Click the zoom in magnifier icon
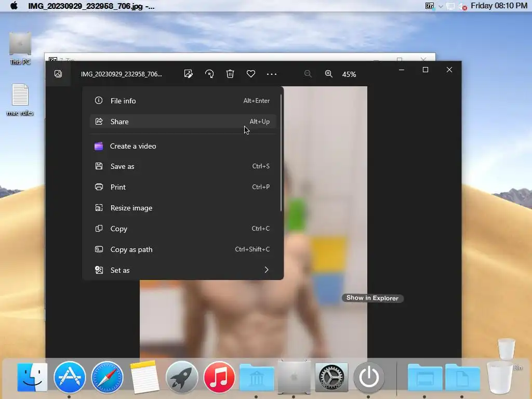 [328, 74]
